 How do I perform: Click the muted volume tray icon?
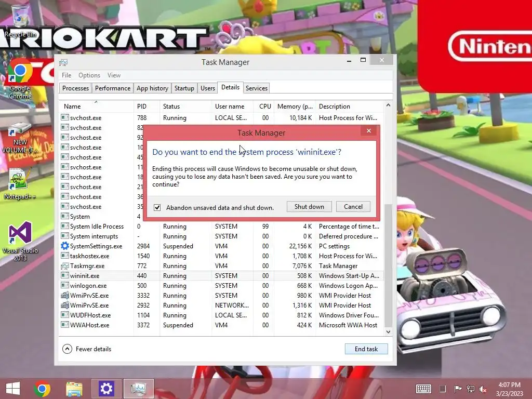pos(483,389)
